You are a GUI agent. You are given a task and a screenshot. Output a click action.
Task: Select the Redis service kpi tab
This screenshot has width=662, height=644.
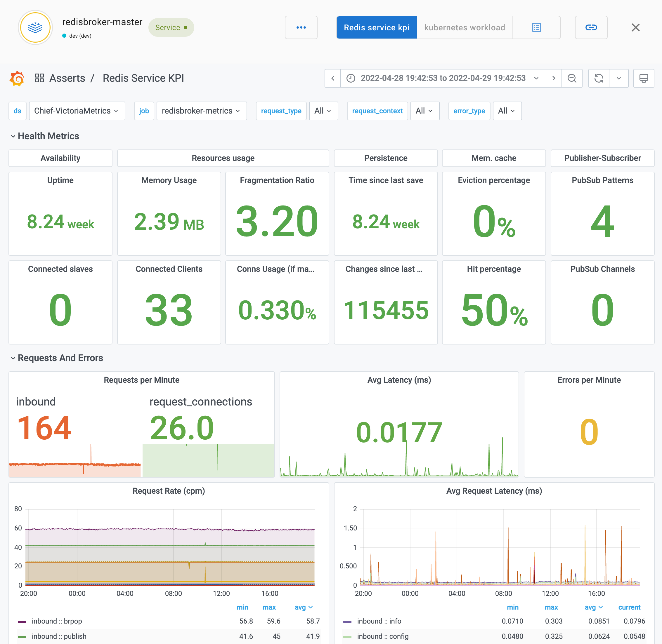(376, 27)
